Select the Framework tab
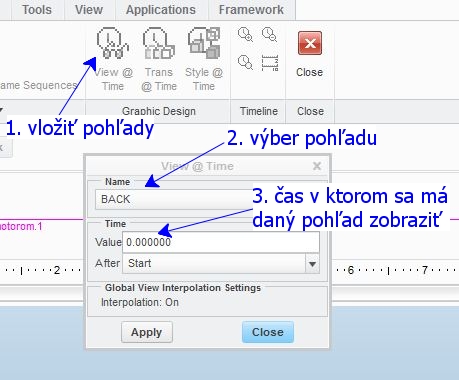459x380 pixels. (251, 10)
